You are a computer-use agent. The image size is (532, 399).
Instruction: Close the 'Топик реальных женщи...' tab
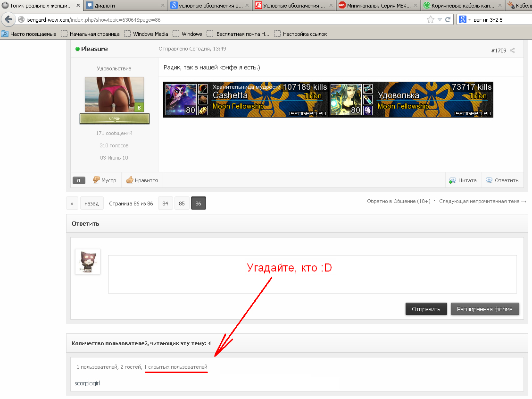[x=78, y=6]
